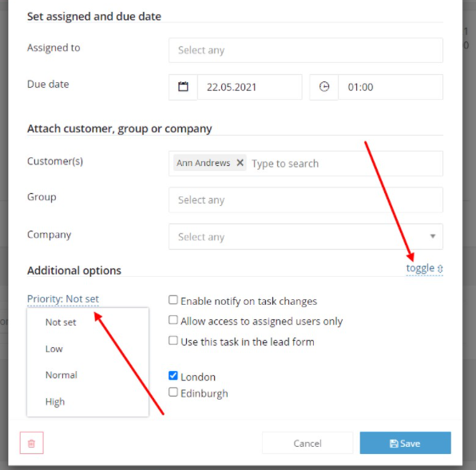Tick Use this task in the lead form
Viewport: 476px width, 470px height.
[x=173, y=341]
